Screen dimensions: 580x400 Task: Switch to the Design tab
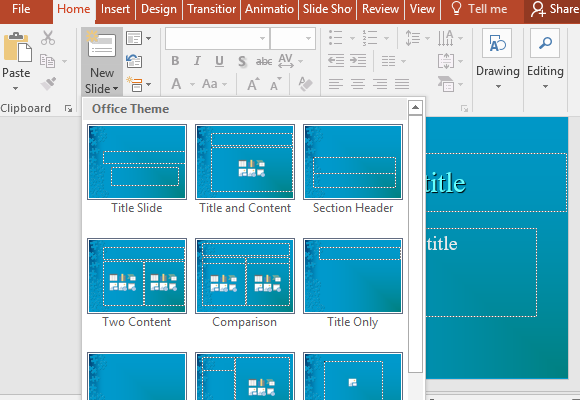[159, 9]
